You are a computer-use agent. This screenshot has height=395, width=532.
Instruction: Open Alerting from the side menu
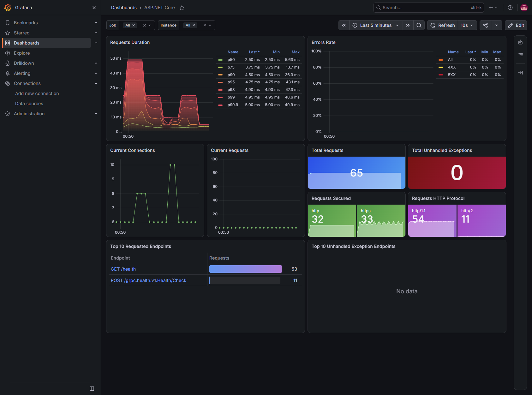pos(22,73)
